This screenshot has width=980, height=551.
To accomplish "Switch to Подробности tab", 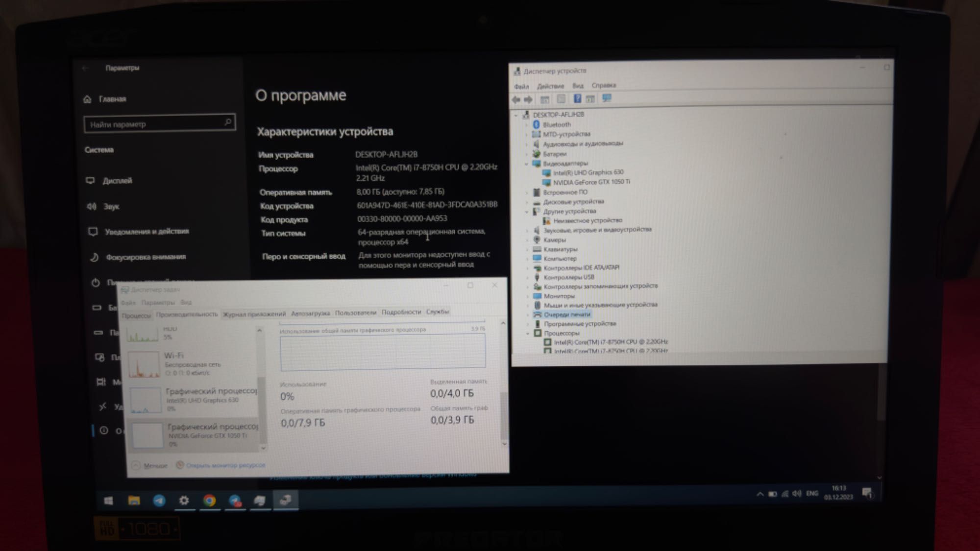I will 401,312.
